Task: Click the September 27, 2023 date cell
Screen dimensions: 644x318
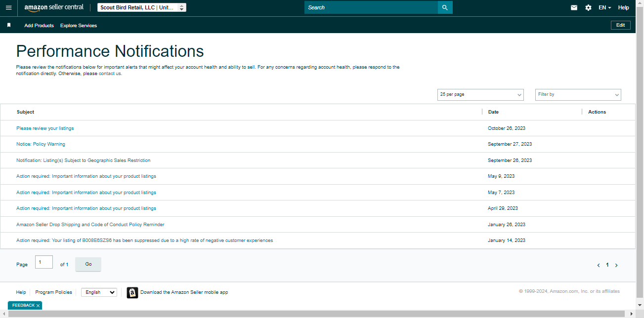Action: coord(510,144)
